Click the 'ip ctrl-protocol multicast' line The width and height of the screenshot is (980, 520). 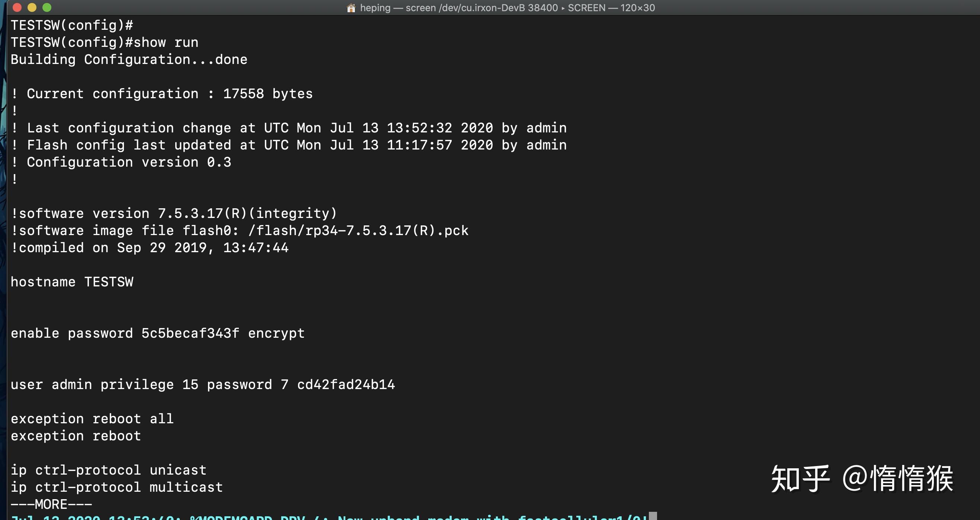[x=116, y=487]
